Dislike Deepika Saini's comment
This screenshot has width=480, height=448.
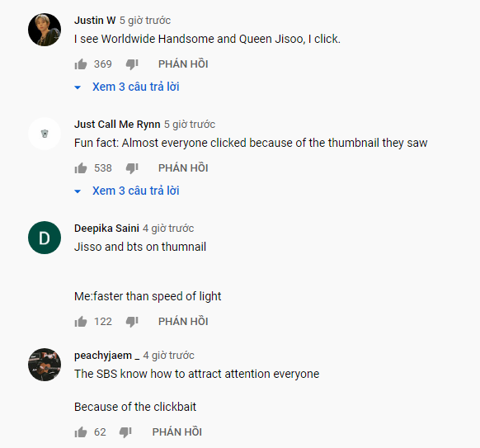coord(132,322)
